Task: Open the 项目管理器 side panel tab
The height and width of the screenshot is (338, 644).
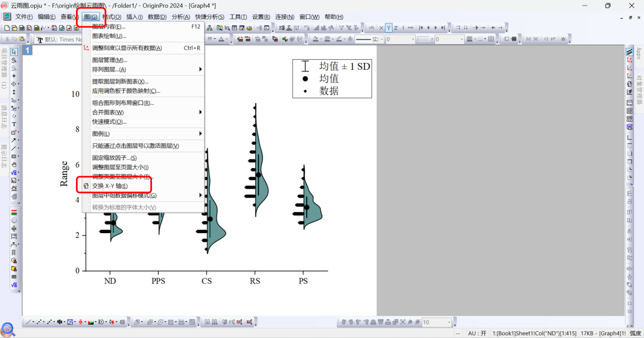Action: tap(4, 68)
